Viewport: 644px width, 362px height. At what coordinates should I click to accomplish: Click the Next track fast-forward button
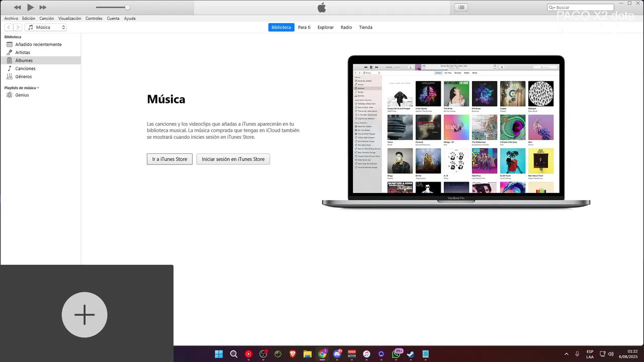coord(43,8)
